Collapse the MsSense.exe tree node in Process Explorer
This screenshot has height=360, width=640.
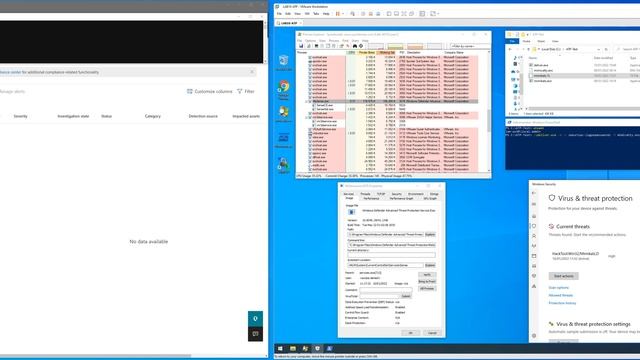tap(307, 101)
